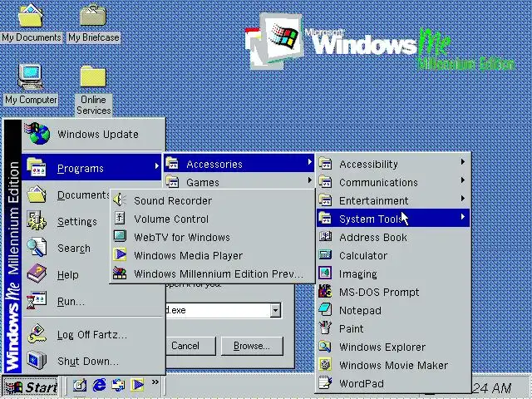The height and width of the screenshot is (399, 532).
Task: Click the Settings gear-and-panel icon
Action: [x=37, y=220]
